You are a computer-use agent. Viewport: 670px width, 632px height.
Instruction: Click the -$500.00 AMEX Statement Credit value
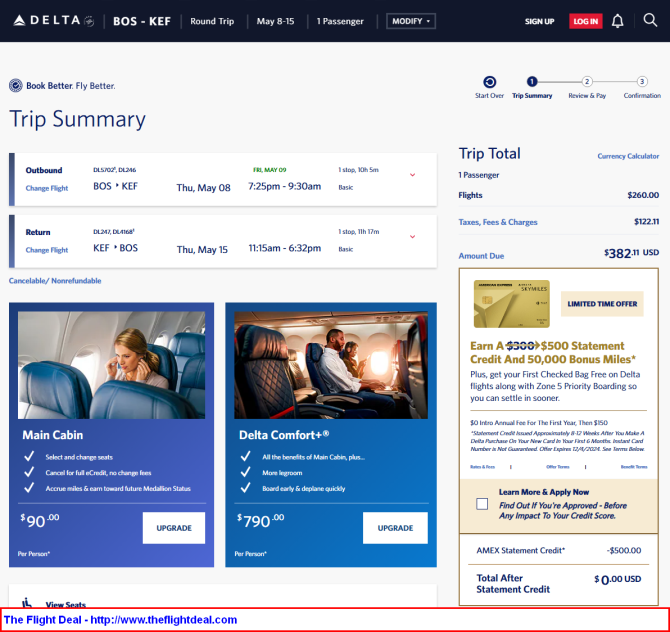click(624, 550)
